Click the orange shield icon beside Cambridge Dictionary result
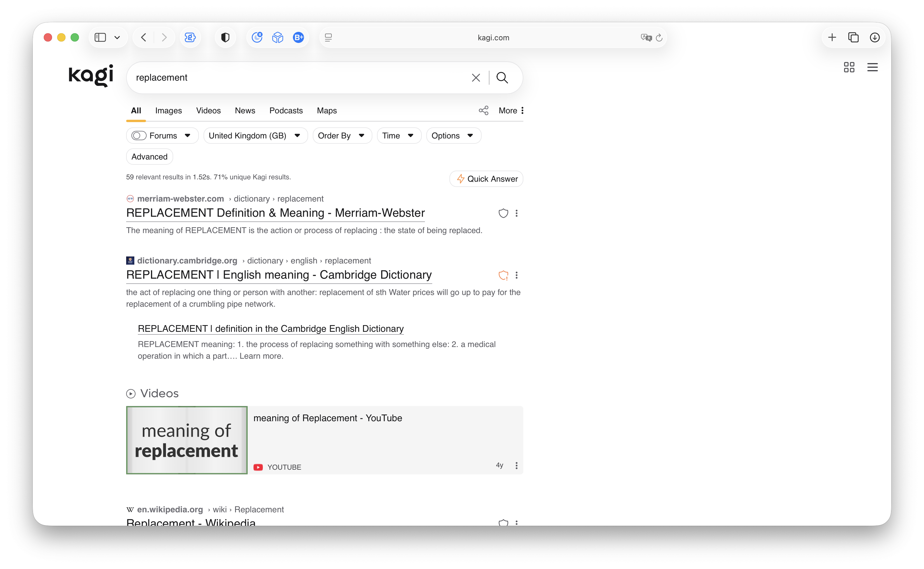 tap(503, 275)
